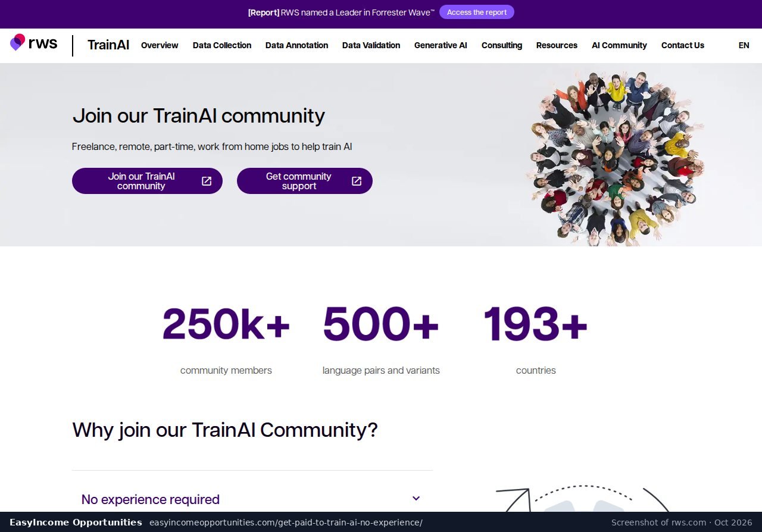762x532 pixels.
Task: Open the Overview menu item
Action: (160, 45)
